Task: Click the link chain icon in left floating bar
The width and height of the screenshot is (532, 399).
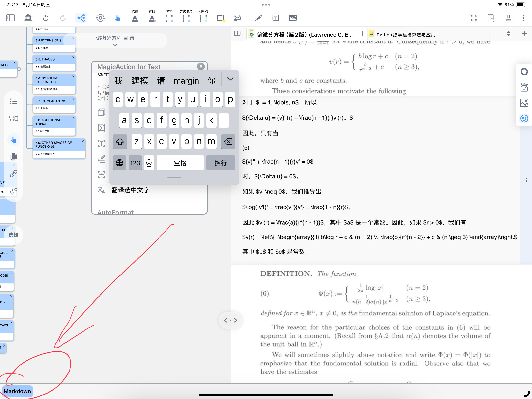Action: pyautogui.click(x=14, y=174)
